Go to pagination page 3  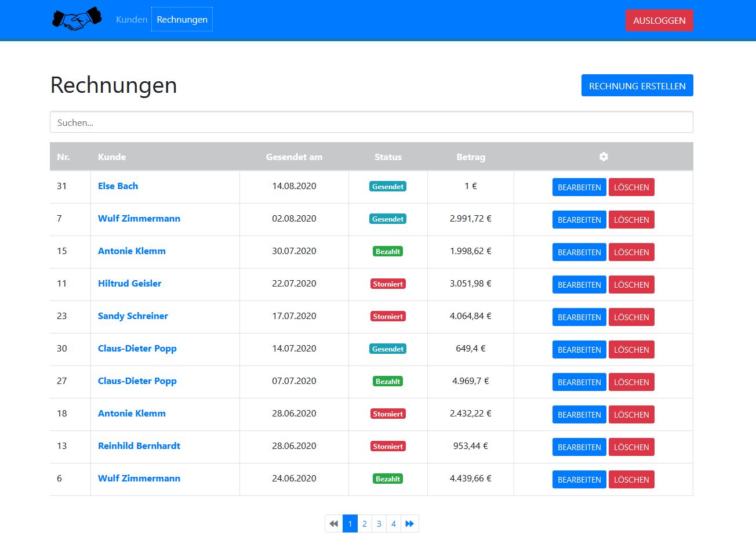click(x=379, y=524)
